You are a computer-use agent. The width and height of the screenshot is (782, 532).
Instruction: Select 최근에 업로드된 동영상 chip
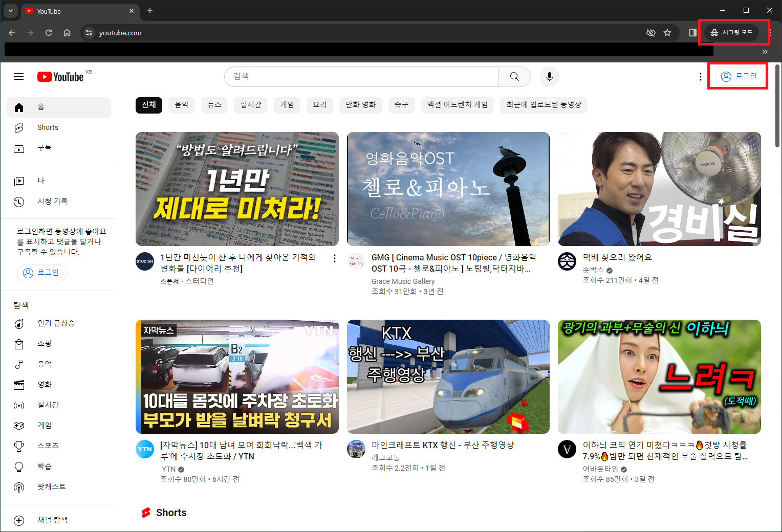544,105
